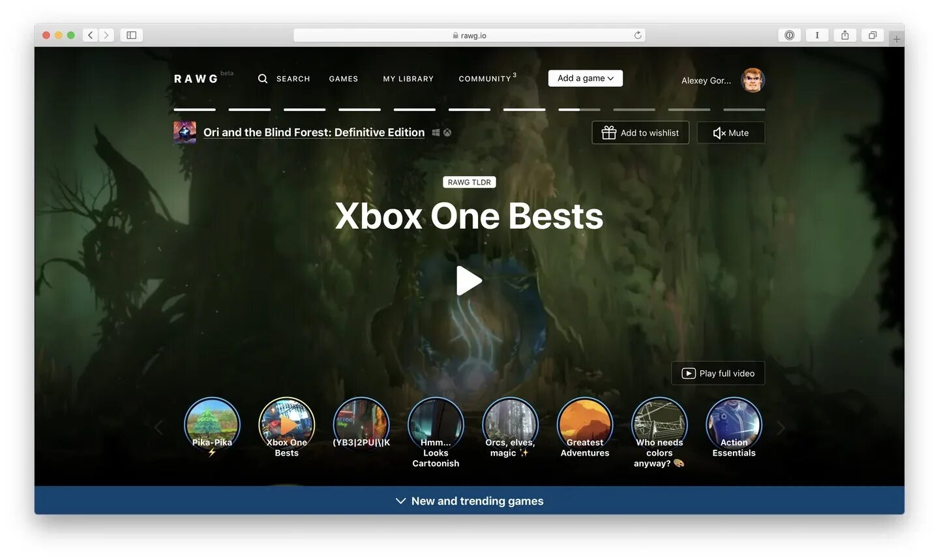The image size is (939, 560).
Task: Click the Xbox One Bests headline
Action: coord(469,216)
